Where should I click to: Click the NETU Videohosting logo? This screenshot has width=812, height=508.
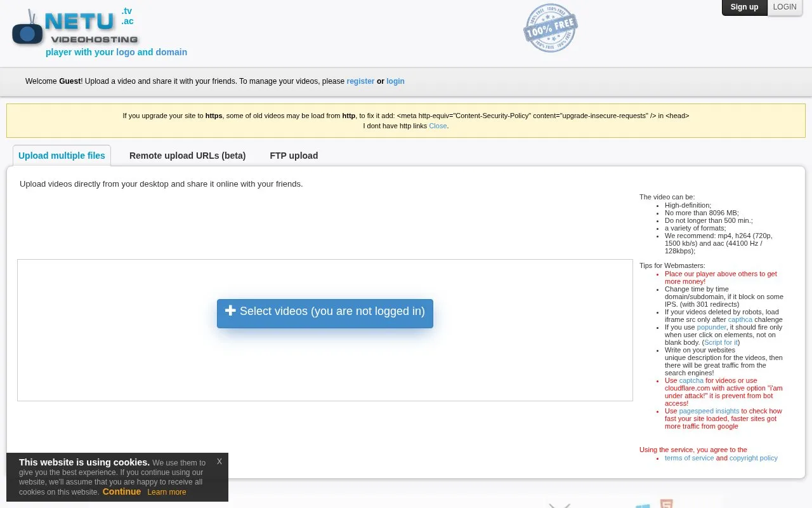click(75, 27)
